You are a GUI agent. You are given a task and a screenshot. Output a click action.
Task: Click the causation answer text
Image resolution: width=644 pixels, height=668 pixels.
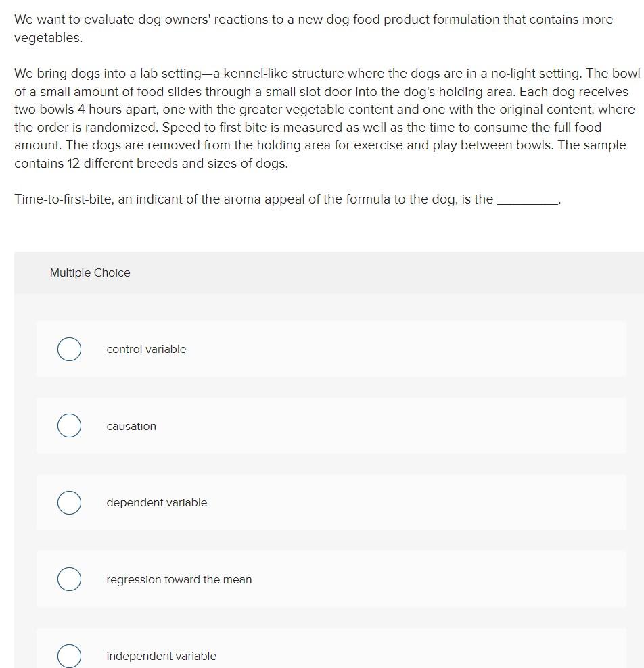coord(131,426)
